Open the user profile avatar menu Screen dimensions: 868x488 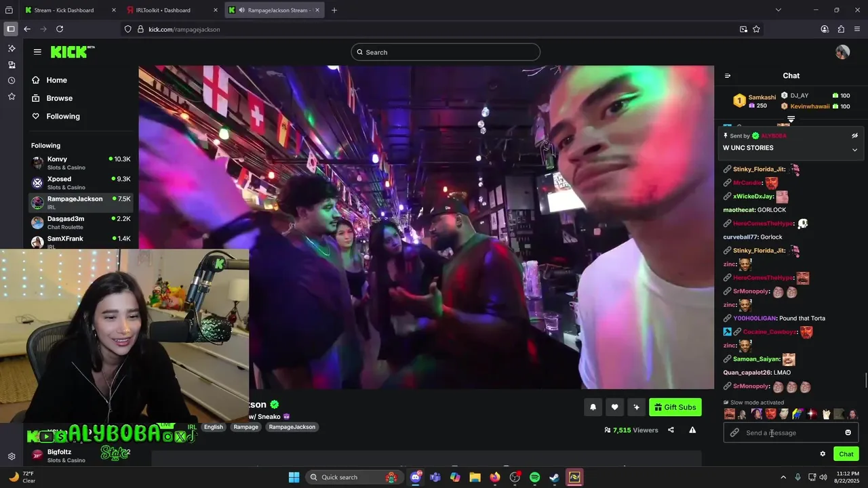(842, 52)
